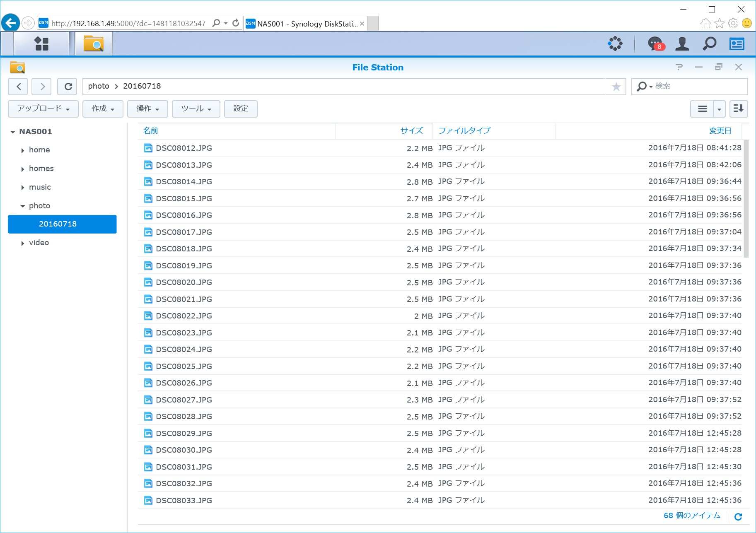Maximize the File Station window
This screenshot has width=756, height=533.
click(x=719, y=67)
